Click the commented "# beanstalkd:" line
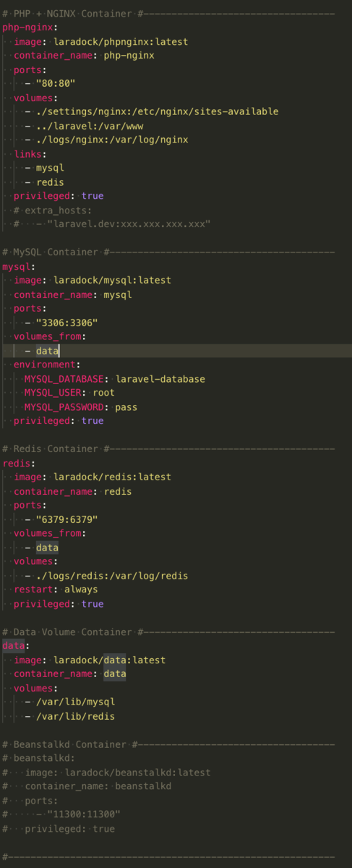The width and height of the screenshot is (352, 868). (x=39, y=758)
